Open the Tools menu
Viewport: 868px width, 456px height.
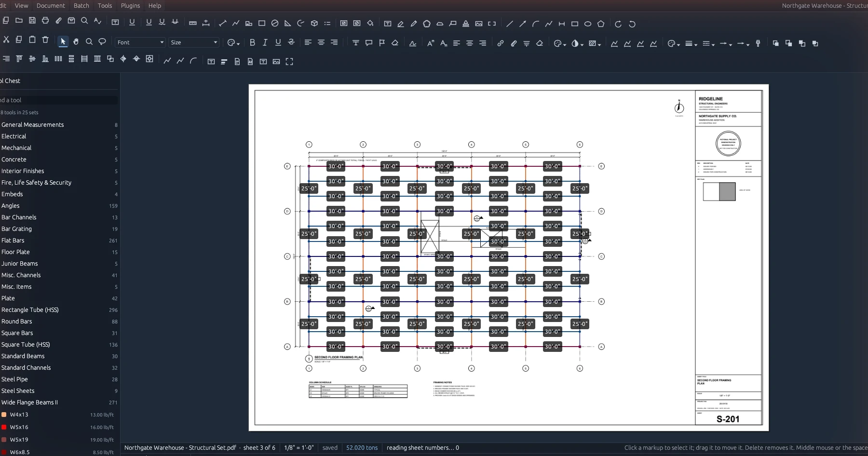(105, 6)
